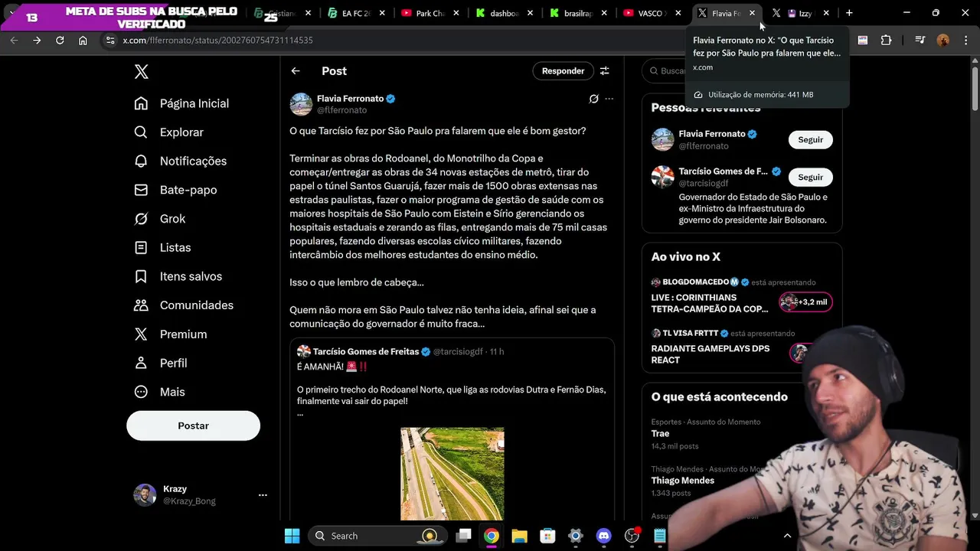980x551 pixels.
Task: Click the back arrow next to Post
Action: 296,71
